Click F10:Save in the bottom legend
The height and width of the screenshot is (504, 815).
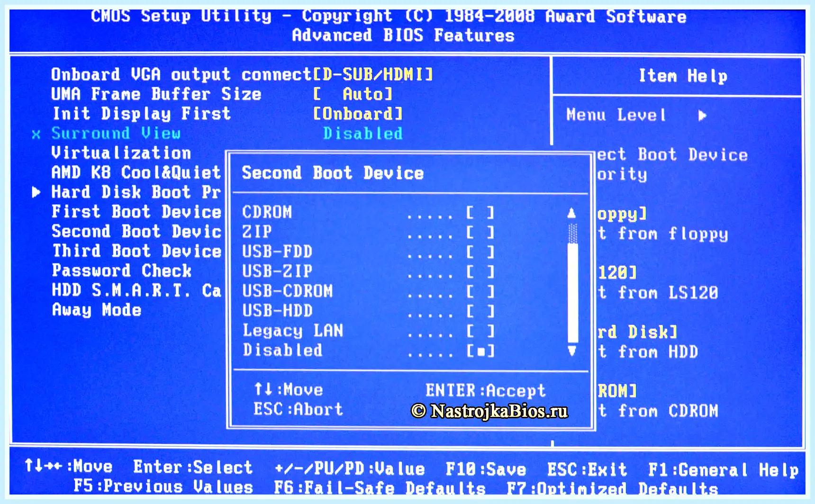click(x=486, y=469)
